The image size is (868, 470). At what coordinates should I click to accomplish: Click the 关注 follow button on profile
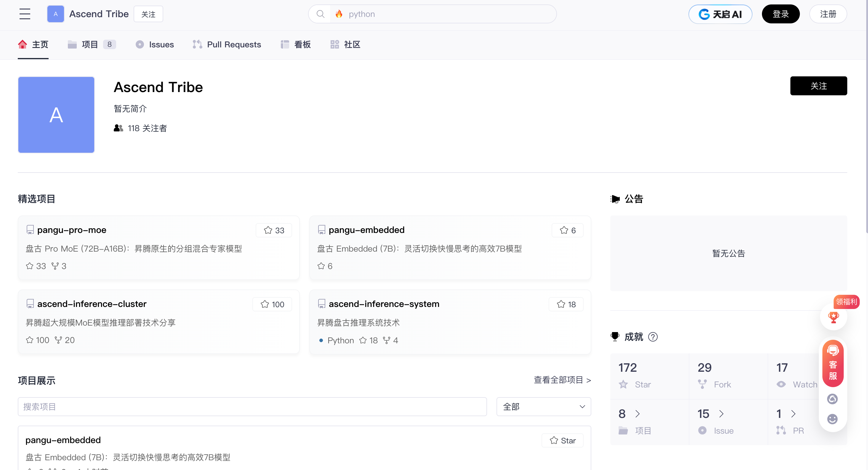click(x=819, y=86)
